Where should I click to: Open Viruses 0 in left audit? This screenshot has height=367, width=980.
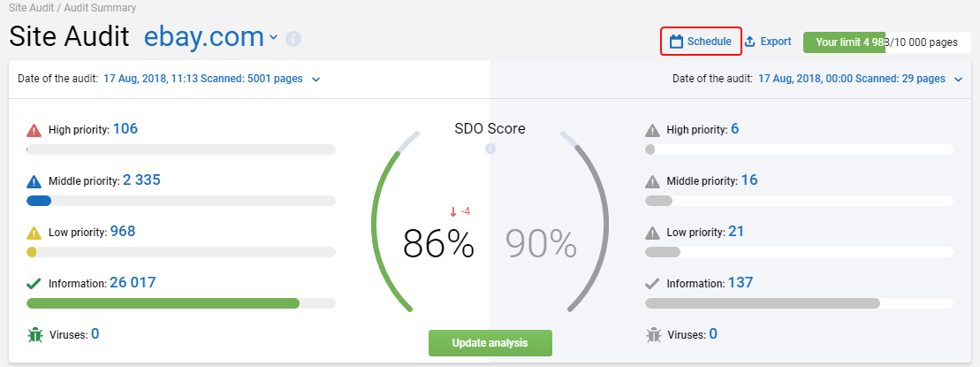pos(95,334)
